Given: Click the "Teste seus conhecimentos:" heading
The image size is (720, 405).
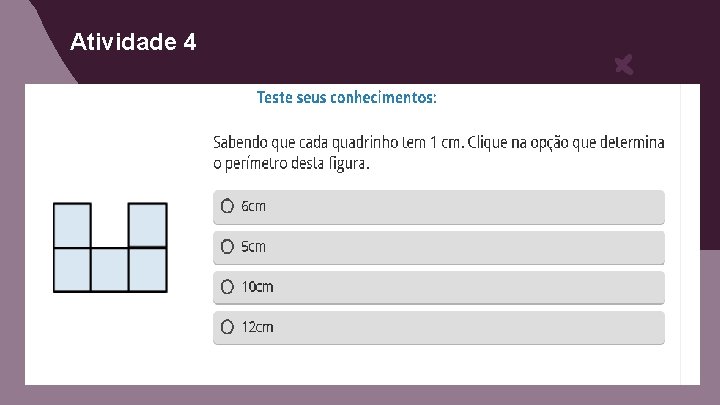Looking at the screenshot, I should tap(346, 98).
